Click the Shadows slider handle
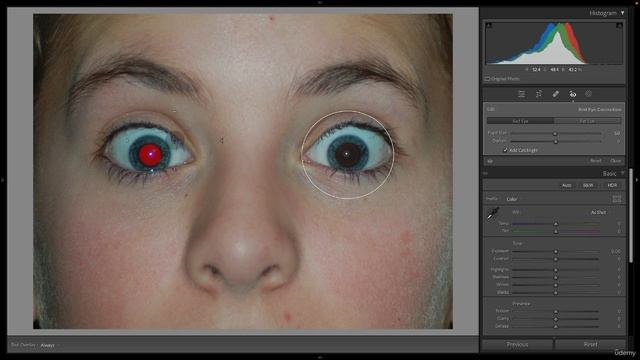The height and width of the screenshot is (360, 640). 556,277
